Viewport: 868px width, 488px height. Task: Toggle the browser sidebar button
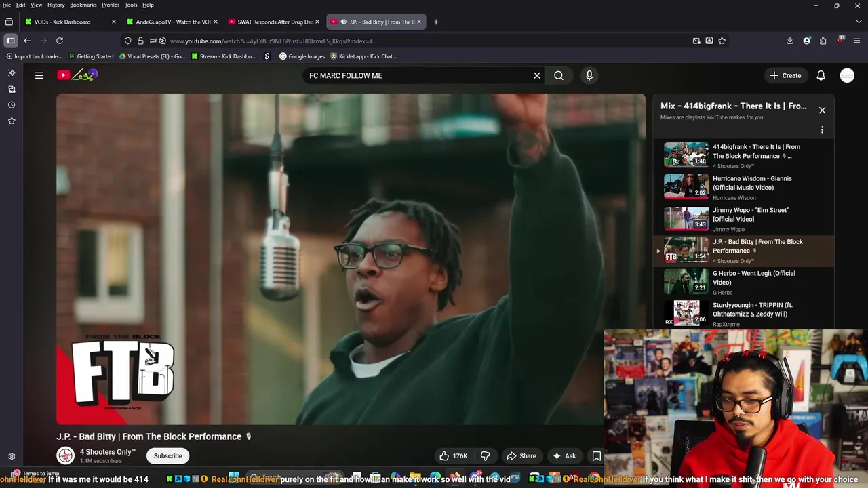coord(11,41)
